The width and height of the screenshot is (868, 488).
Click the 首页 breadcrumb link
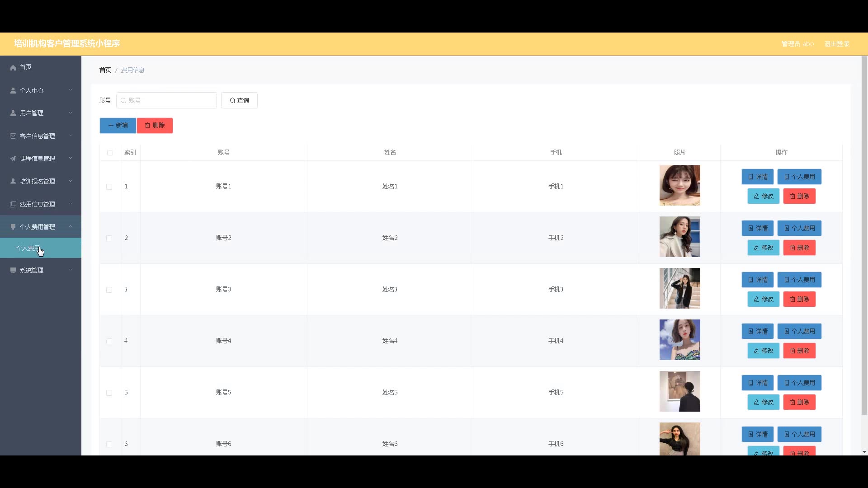(x=105, y=70)
